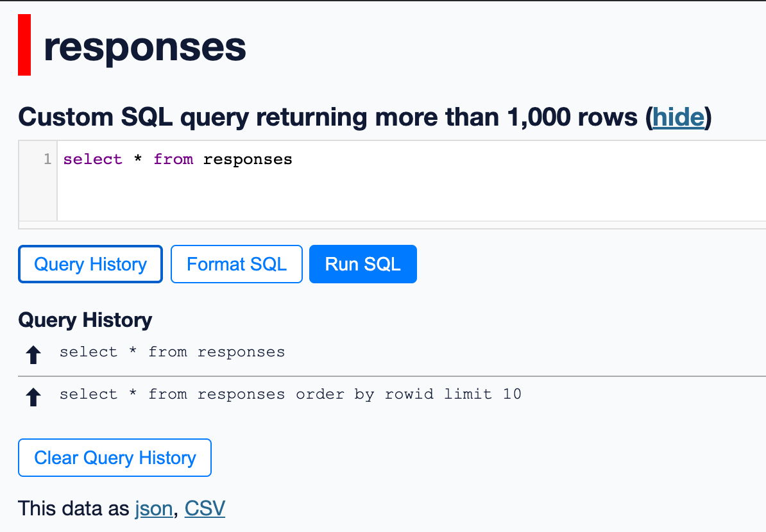
Task: Run the current SQL query
Action: 362,263
